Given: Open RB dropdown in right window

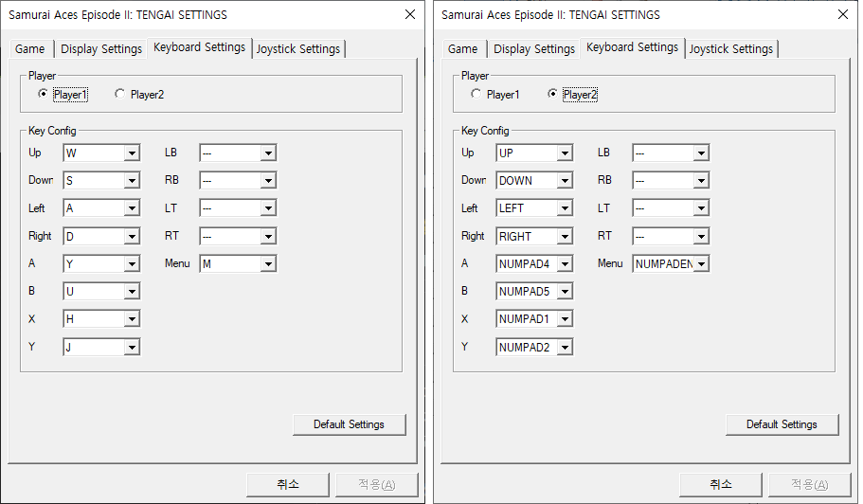Looking at the screenshot, I should point(671,180).
